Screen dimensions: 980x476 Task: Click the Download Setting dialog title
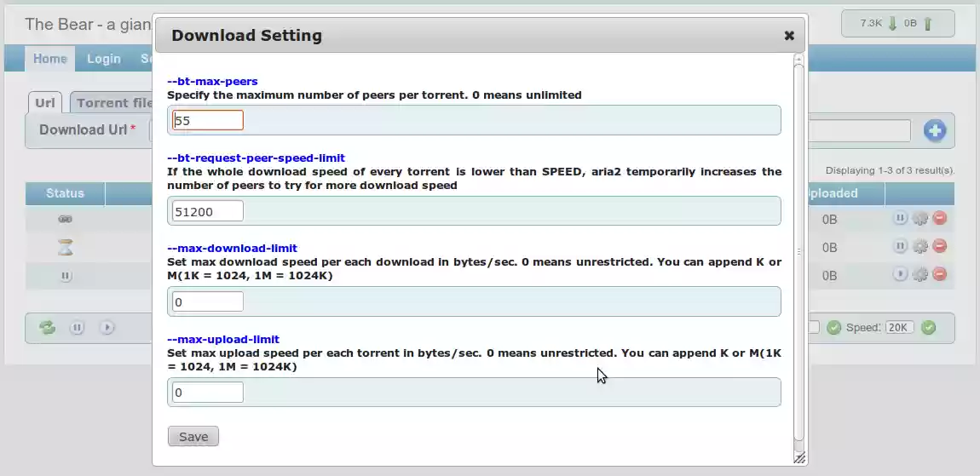click(x=247, y=36)
